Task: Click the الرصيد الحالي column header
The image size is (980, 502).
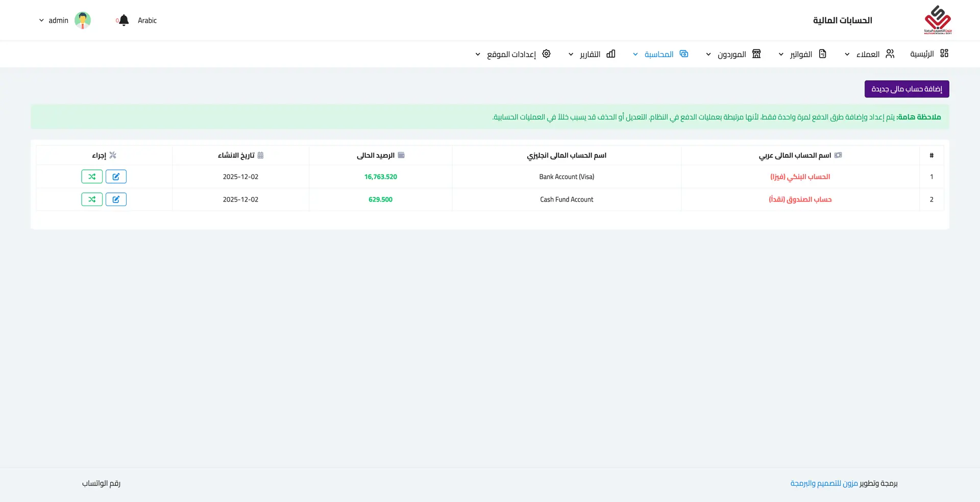Action: (x=376, y=155)
